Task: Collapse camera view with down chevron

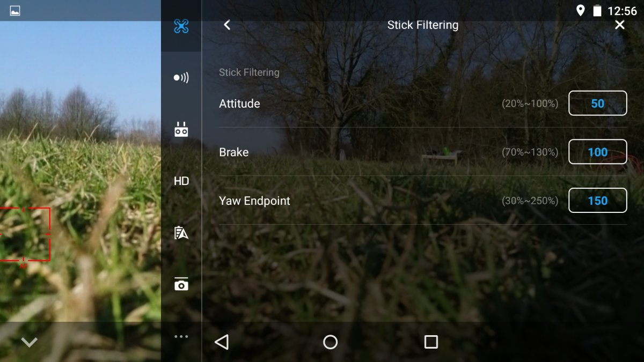Action: coord(29,342)
